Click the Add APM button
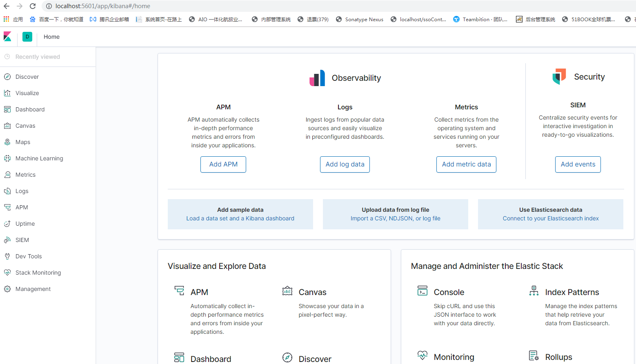 point(223,164)
